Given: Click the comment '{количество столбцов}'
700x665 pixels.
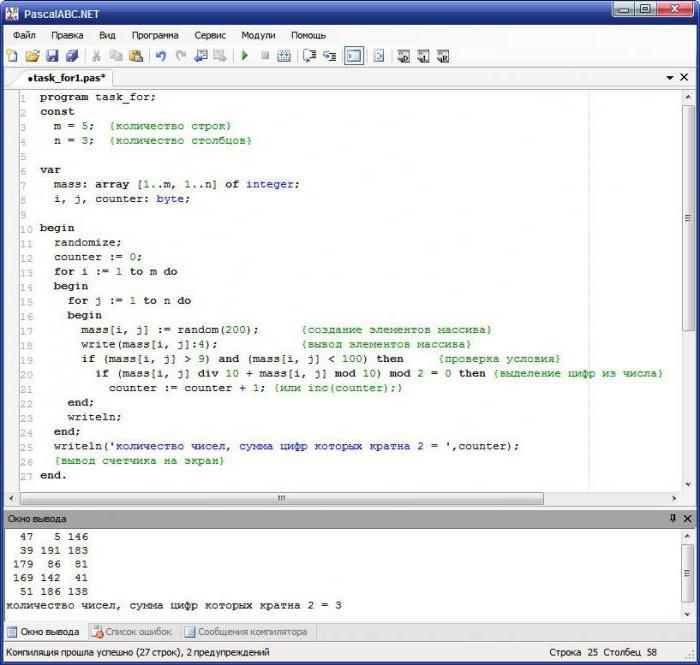Looking at the screenshot, I should tap(180, 141).
